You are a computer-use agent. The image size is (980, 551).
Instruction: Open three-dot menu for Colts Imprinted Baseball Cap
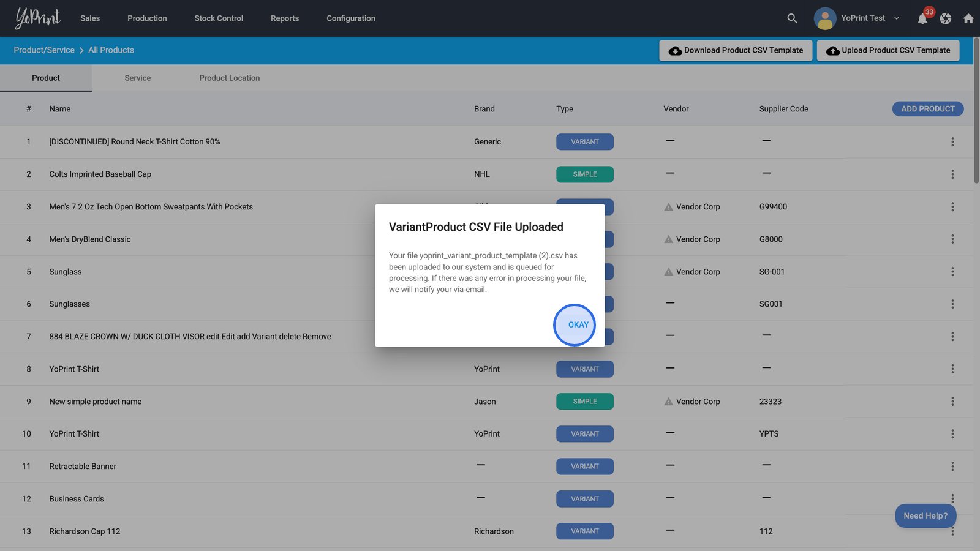coord(952,174)
